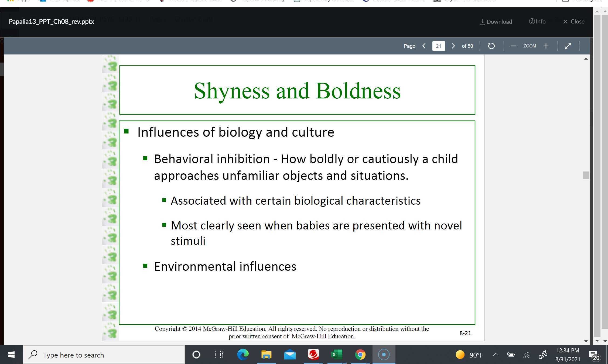This screenshot has height=364, width=608.
Task: Advance to the next page with the chevron
Action: (453, 46)
